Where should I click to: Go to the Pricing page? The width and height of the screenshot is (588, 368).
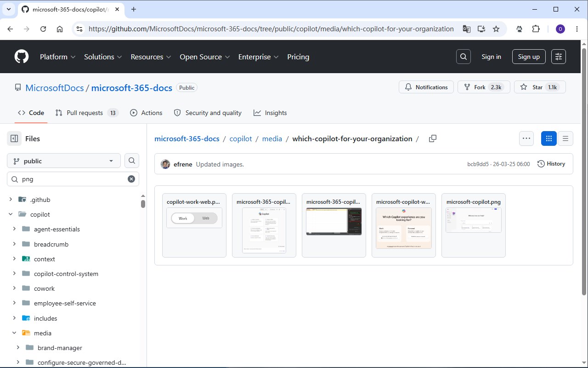tap(298, 57)
